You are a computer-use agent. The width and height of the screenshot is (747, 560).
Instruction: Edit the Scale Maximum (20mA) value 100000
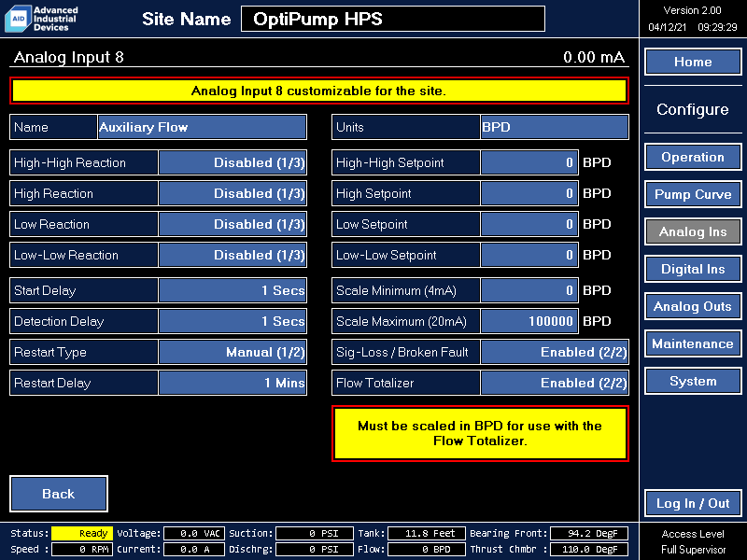pyautogui.click(x=529, y=321)
